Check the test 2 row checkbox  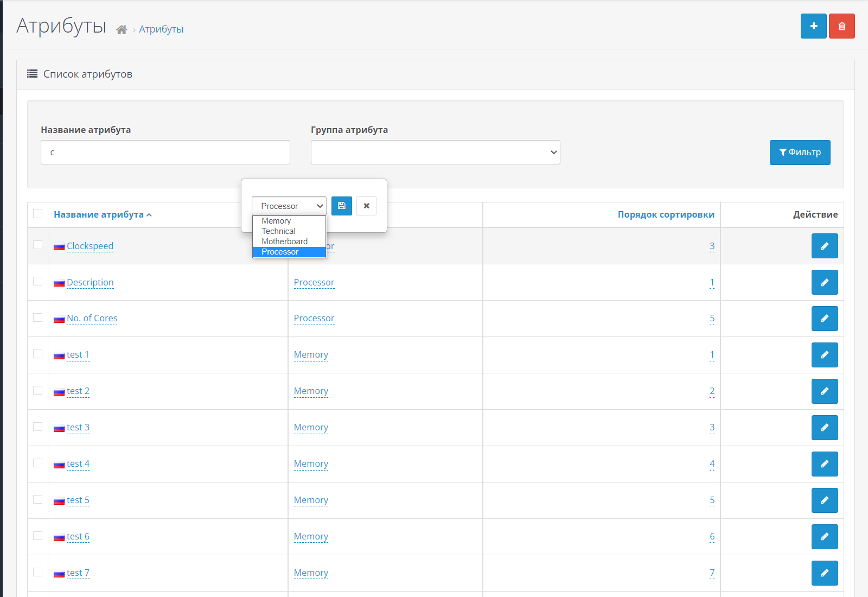coord(37,390)
